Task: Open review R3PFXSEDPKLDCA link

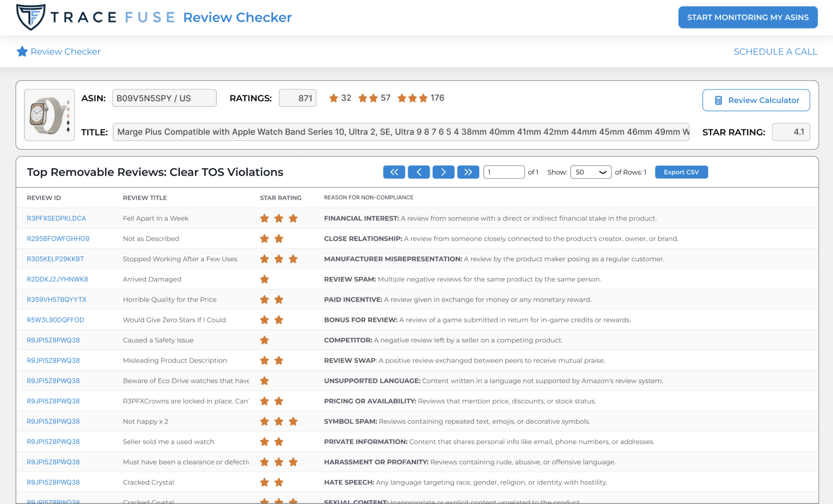Action: point(56,218)
